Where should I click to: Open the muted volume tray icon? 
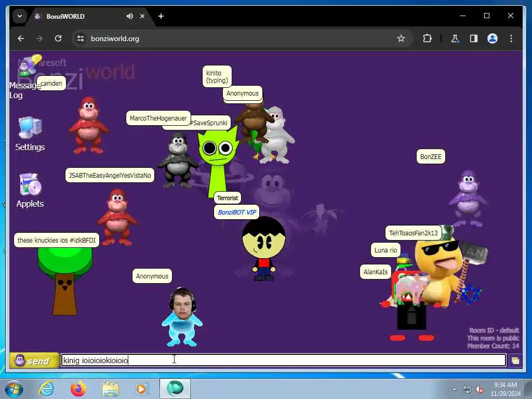point(480,390)
